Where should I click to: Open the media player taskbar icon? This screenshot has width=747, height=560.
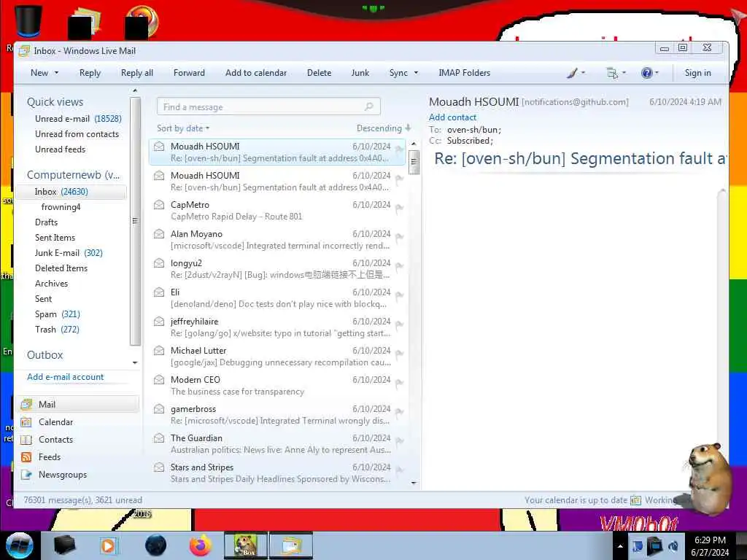(x=108, y=545)
